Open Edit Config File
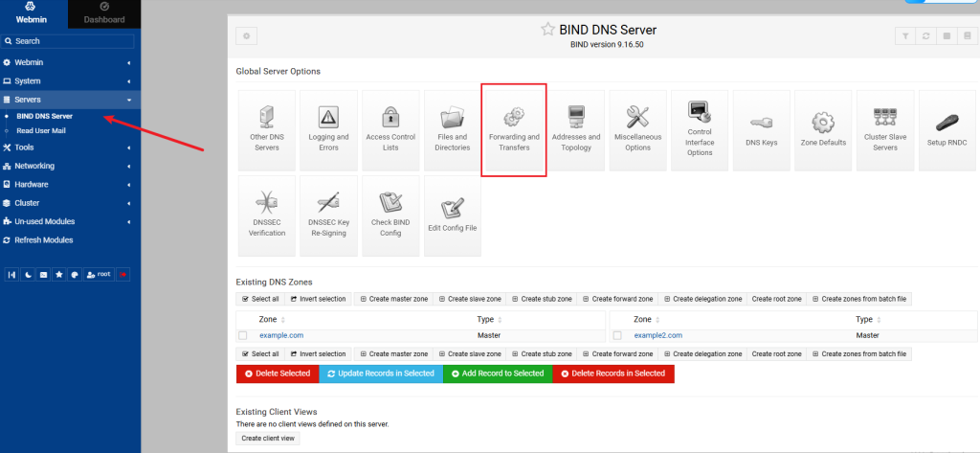The width and height of the screenshot is (980, 453). click(x=453, y=215)
